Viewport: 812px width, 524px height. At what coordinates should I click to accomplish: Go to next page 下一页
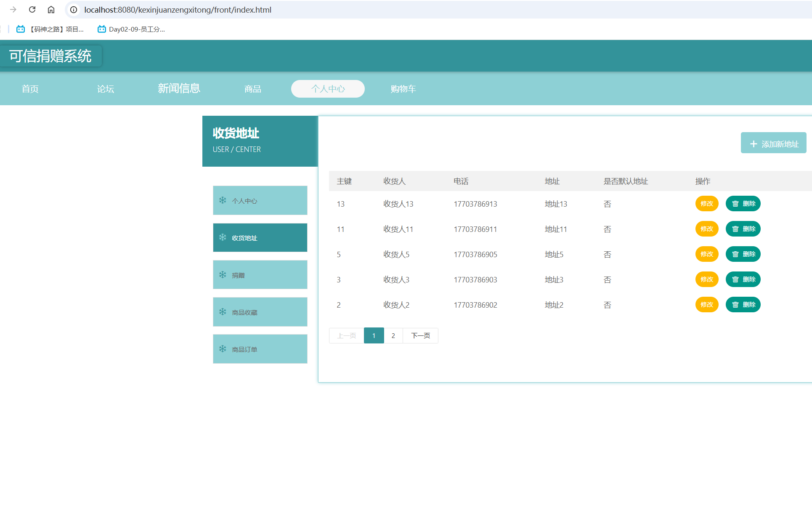click(421, 335)
